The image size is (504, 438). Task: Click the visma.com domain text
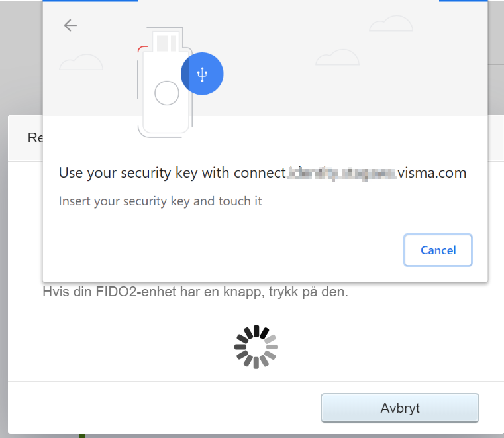point(432,174)
